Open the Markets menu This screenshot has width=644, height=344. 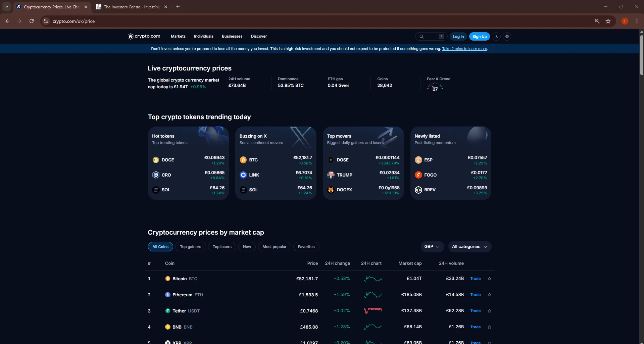pyautogui.click(x=178, y=36)
